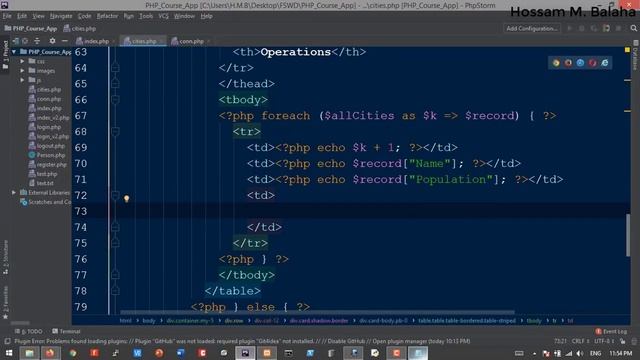
Task: Open preview in Safari browser icon
Action: [x=580, y=63]
